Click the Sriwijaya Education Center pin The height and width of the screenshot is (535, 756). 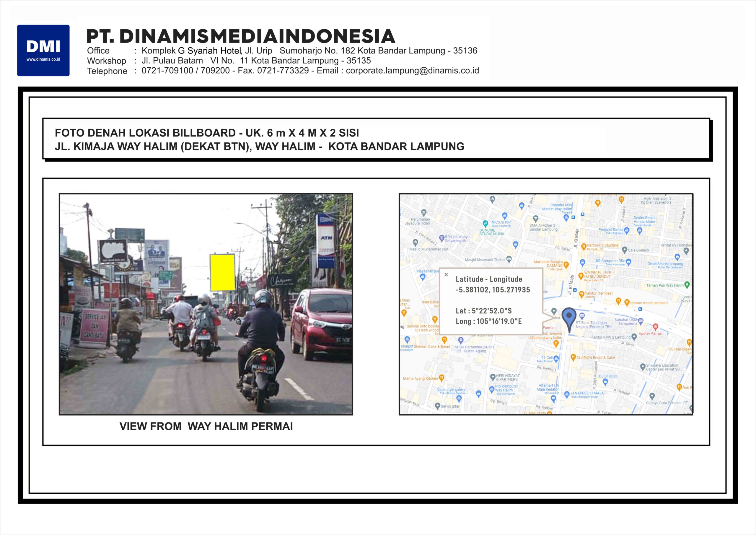pos(642,367)
